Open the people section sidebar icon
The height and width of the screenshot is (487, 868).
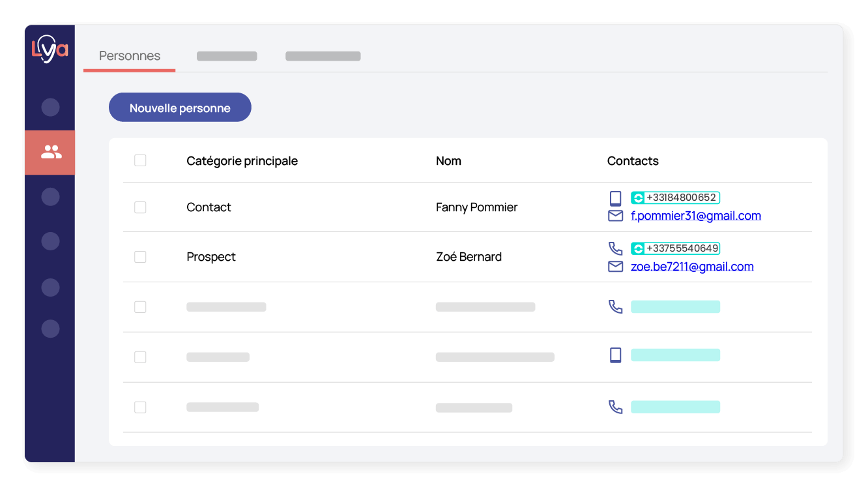click(x=51, y=153)
